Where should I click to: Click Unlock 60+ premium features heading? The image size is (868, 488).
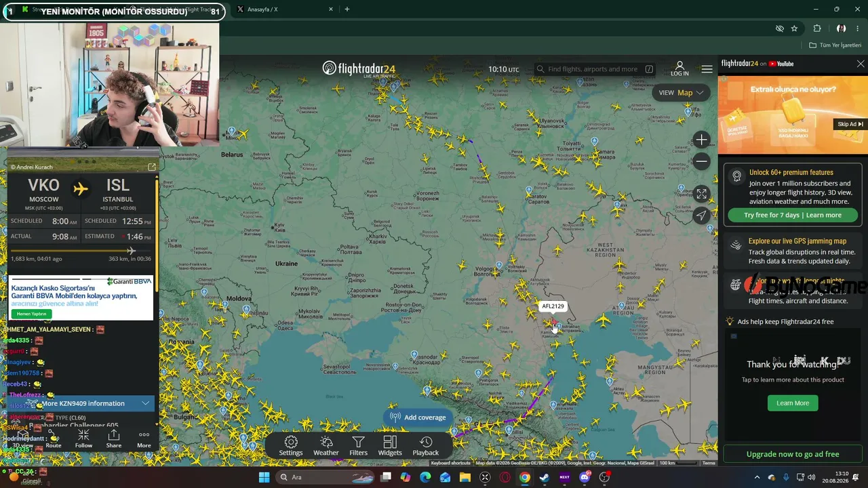pos(791,172)
